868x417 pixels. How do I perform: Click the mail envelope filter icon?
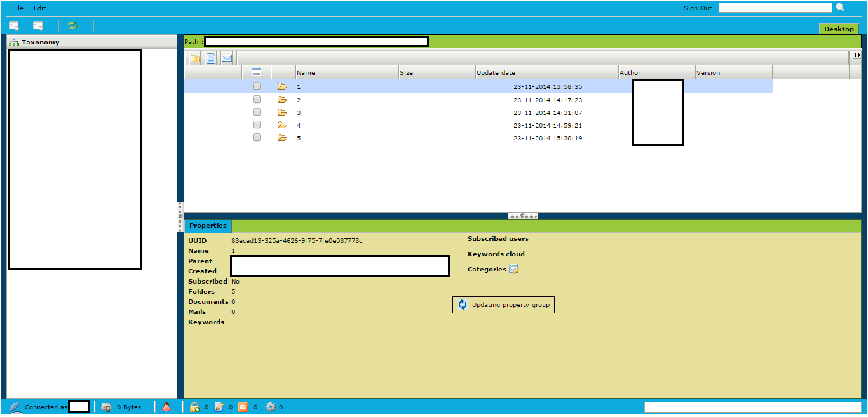[x=227, y=58]
